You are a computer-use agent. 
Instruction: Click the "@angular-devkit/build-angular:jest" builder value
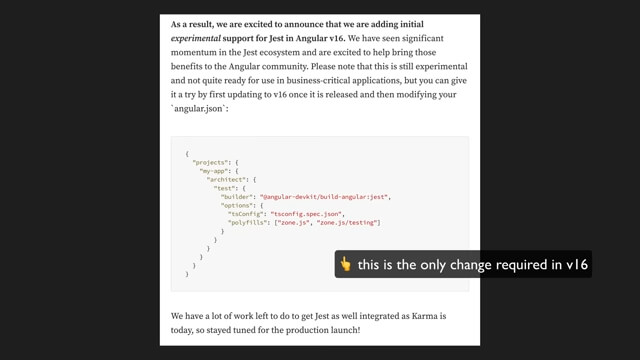[x=323, y=197]
